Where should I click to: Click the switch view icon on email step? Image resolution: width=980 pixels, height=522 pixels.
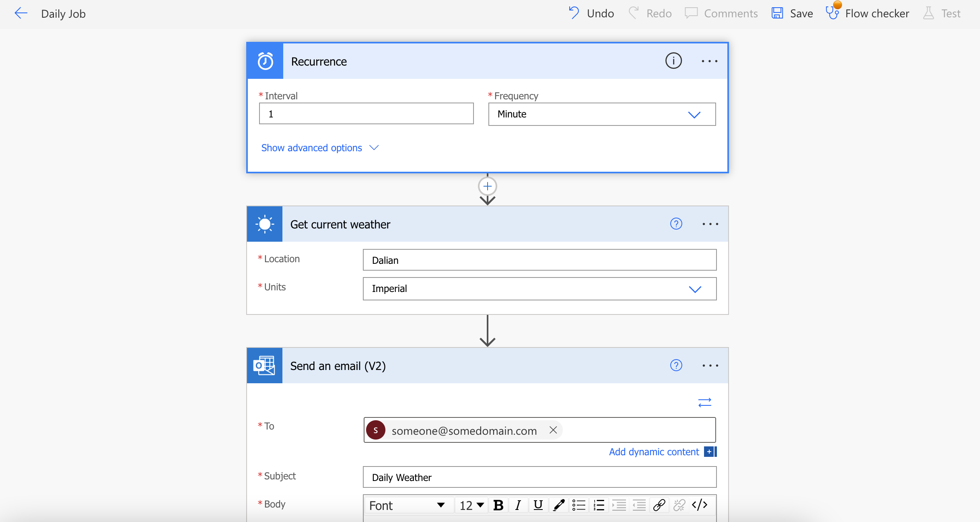(705, 402)
